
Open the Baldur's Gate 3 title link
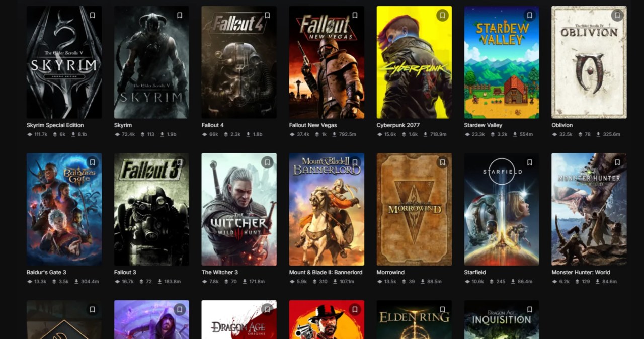[x=46, y=273]
